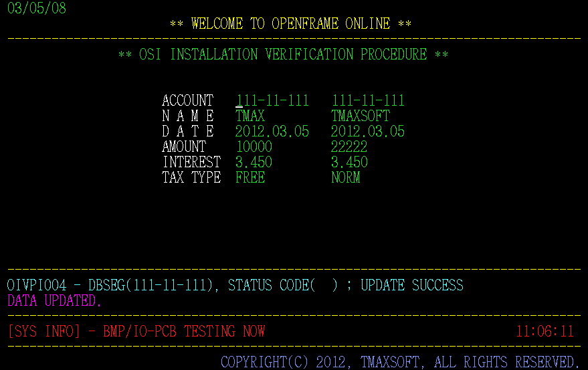This screenshot has width=588, height=370.
Task: Click the first column INTEREST value 3.450
Action: pos(254,163)
